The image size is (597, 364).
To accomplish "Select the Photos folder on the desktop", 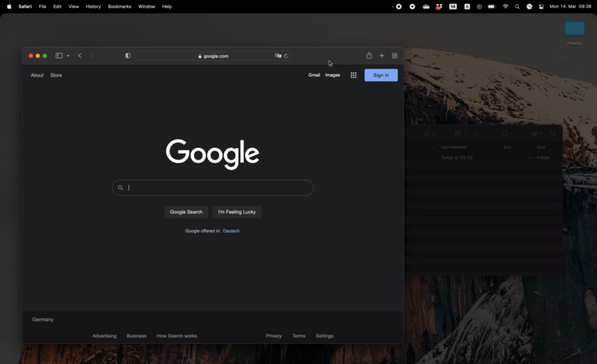I will pos(575,32).
